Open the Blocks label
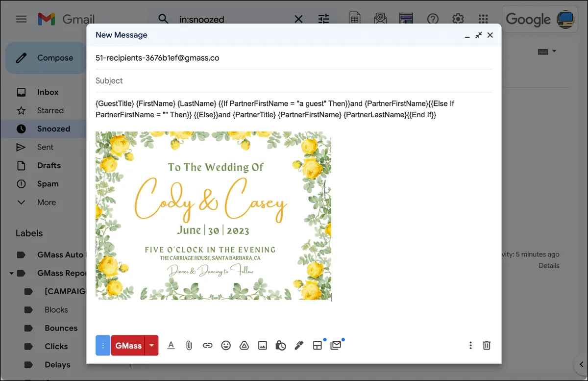 tap(56, 310)
